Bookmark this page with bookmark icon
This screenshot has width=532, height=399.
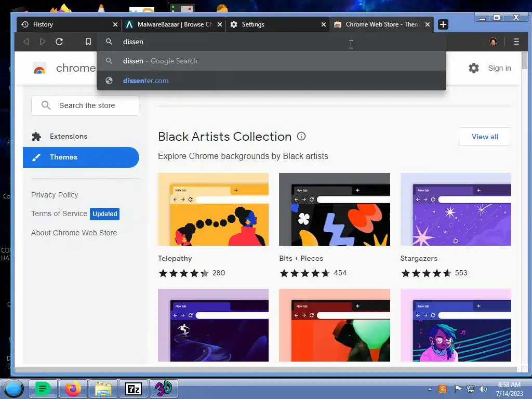click(88, 42)
